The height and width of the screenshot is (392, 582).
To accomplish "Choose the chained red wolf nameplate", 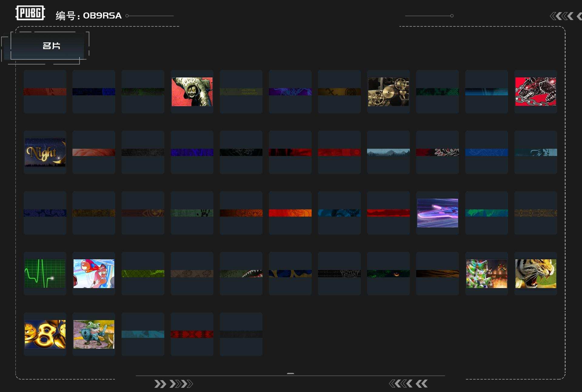I will coord(536,92).
